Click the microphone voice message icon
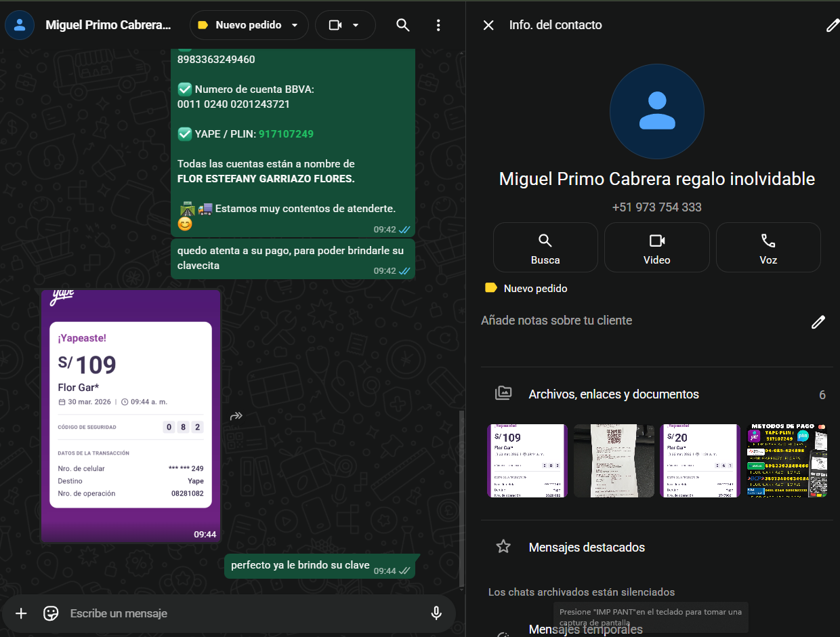The width and height of the screenshot is (840, 637). 436,613
